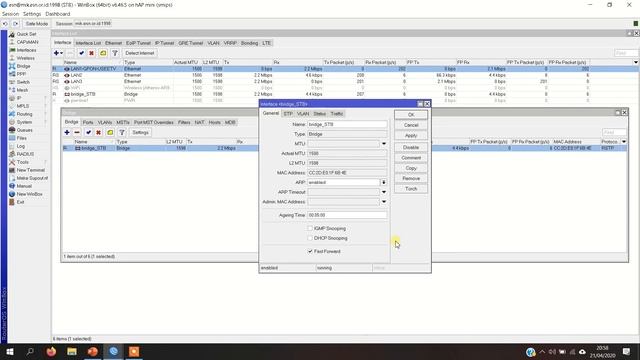Click blue plus add icon in Bridge window

click(x=67, y=133)
